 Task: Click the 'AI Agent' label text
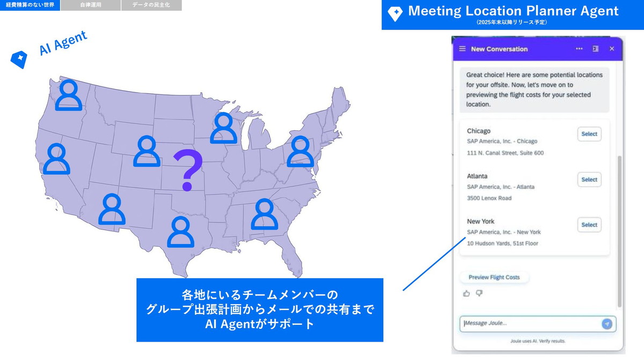[x=63, y=43]
